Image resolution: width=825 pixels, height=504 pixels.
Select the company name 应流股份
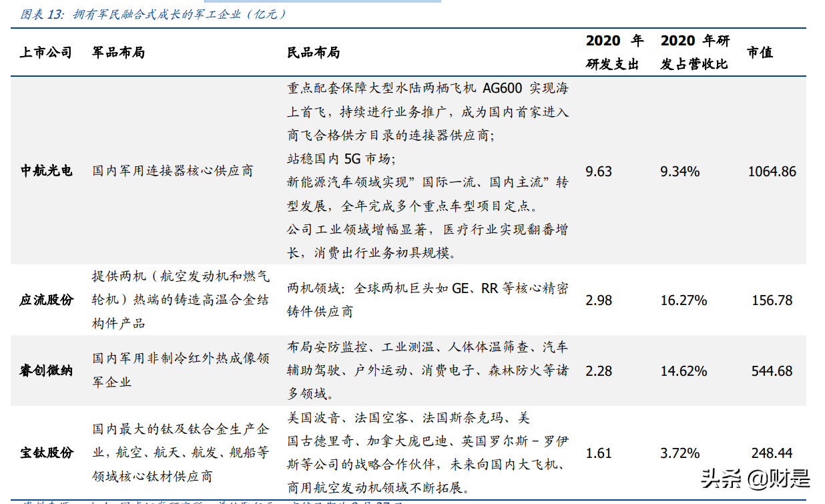click(46, 298)
